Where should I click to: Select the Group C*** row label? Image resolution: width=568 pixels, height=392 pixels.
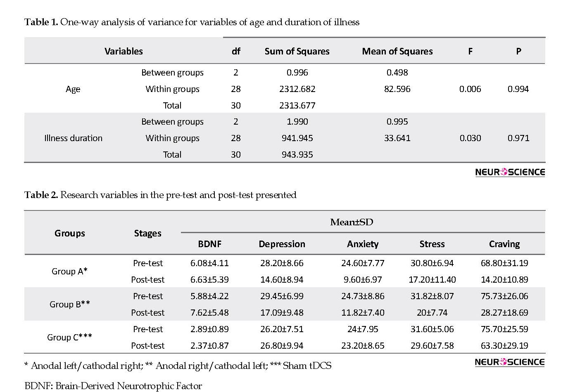(x=69, y=337)
